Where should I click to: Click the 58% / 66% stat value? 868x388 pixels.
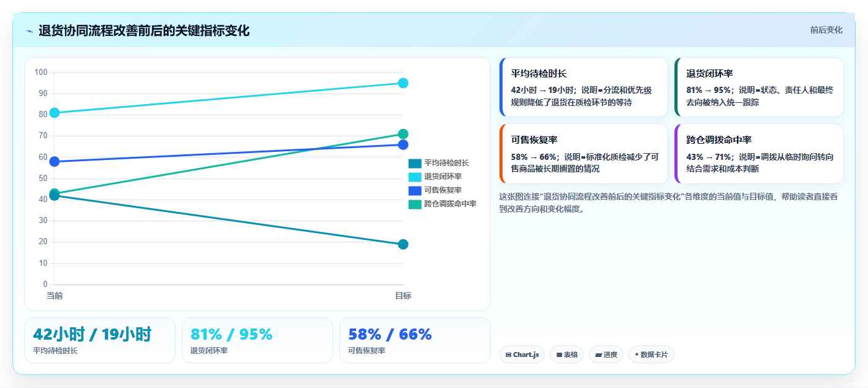coord(390,335)
